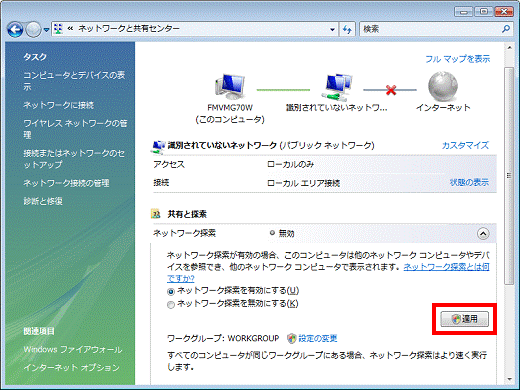Image resolution: width=520 pixels, height=390 pixels.
Task: Click the 無効 network discovery status
Action: coord(286,233)
